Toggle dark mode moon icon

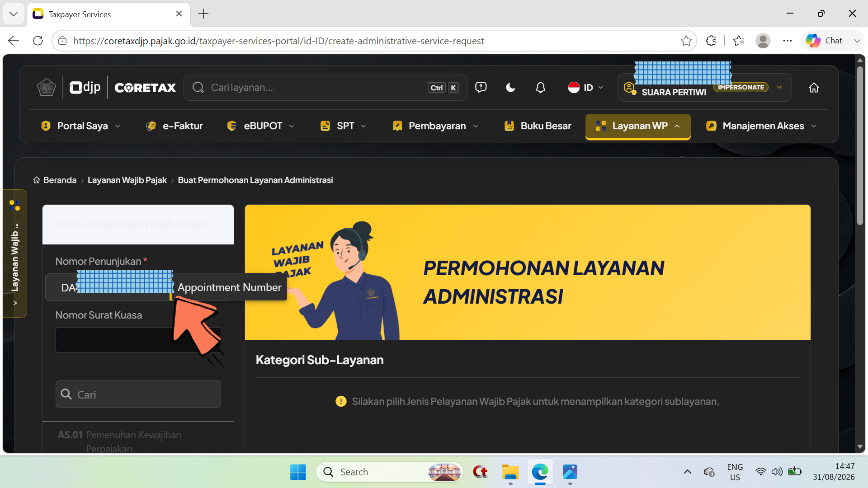click(x=510, y=88)
